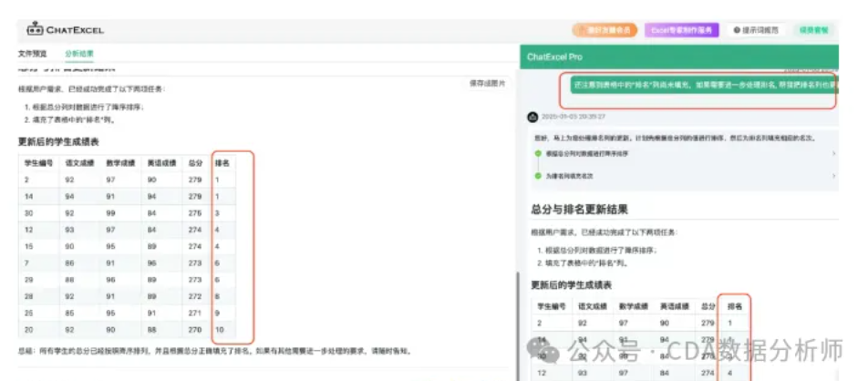Click student number 14 in the left table
Image resolution: width=868 pixels, height=381 pixels.
tap(28, 197)
